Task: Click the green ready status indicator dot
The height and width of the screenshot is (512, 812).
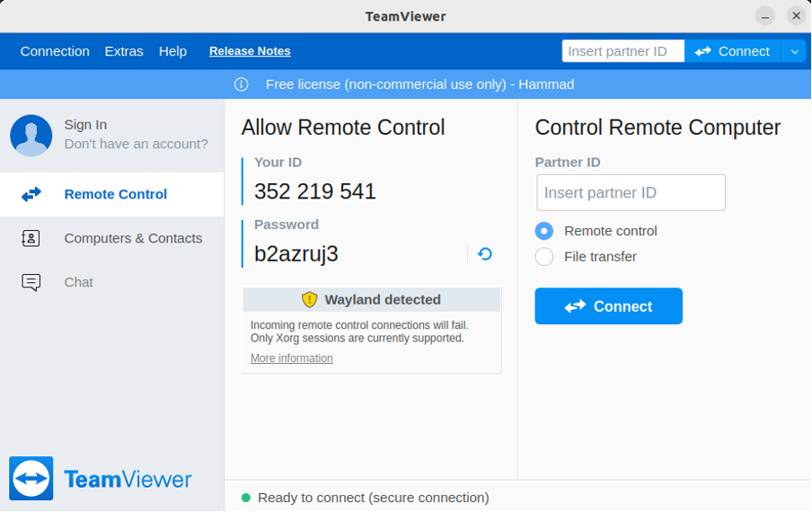Action: (246, 498)
